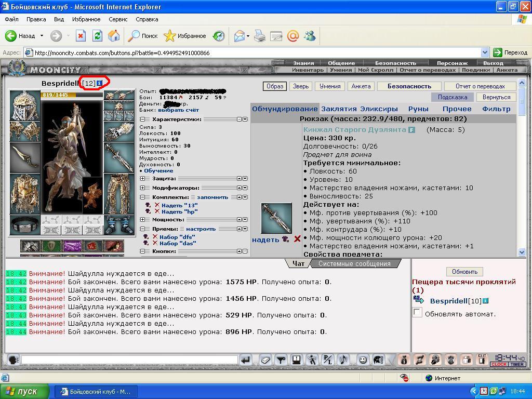This screenshot has height=399, width=532.
Task: Click the info icon beside Bespridell [12]
Action: [99, 83]
